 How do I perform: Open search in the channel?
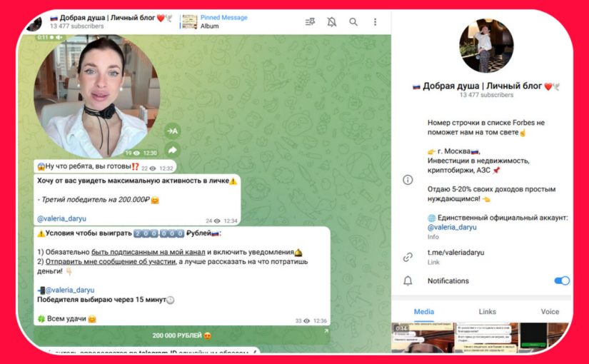[353, 22]
